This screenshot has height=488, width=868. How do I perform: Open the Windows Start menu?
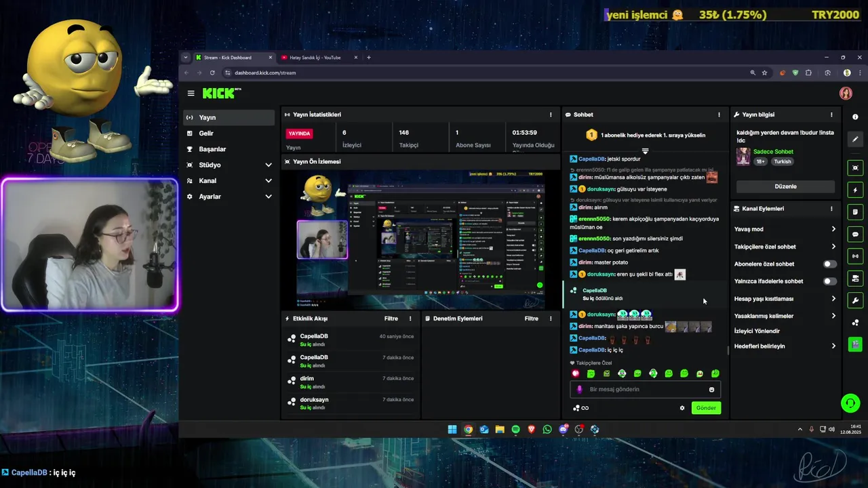[452, 429]
